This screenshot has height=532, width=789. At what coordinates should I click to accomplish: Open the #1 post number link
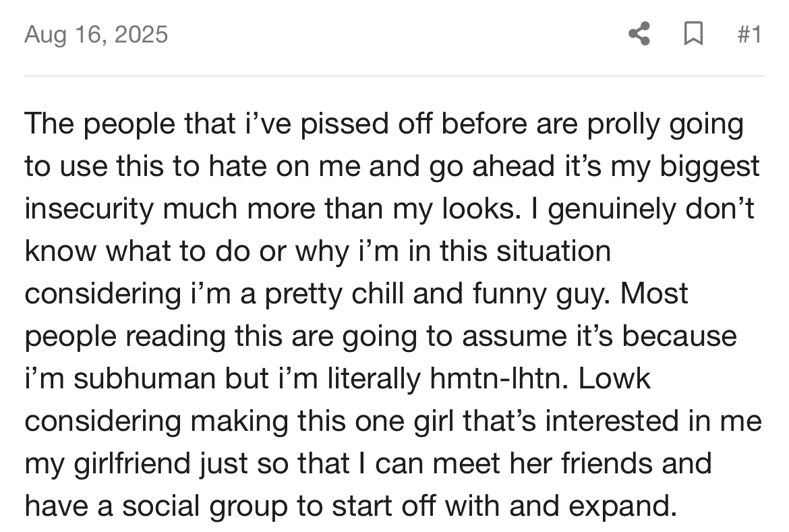point(749,34)
